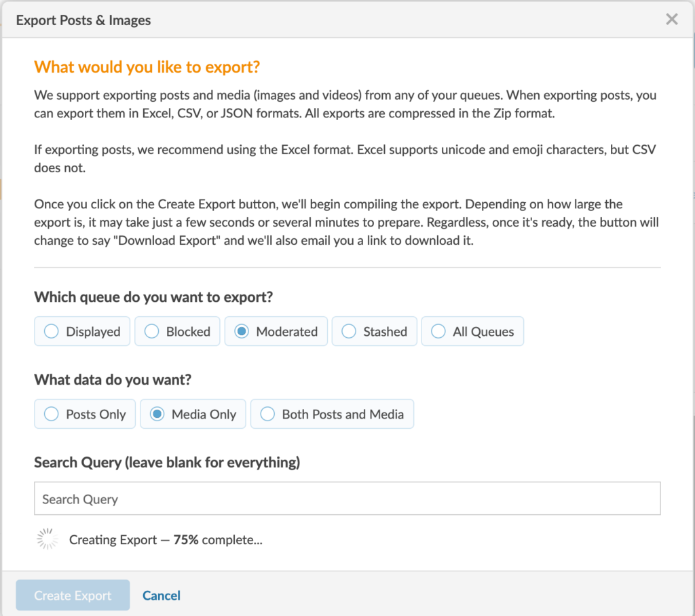Click the "Which queue do you want to export?" label
The image size is (695, 616).
[x=153, y=296]
